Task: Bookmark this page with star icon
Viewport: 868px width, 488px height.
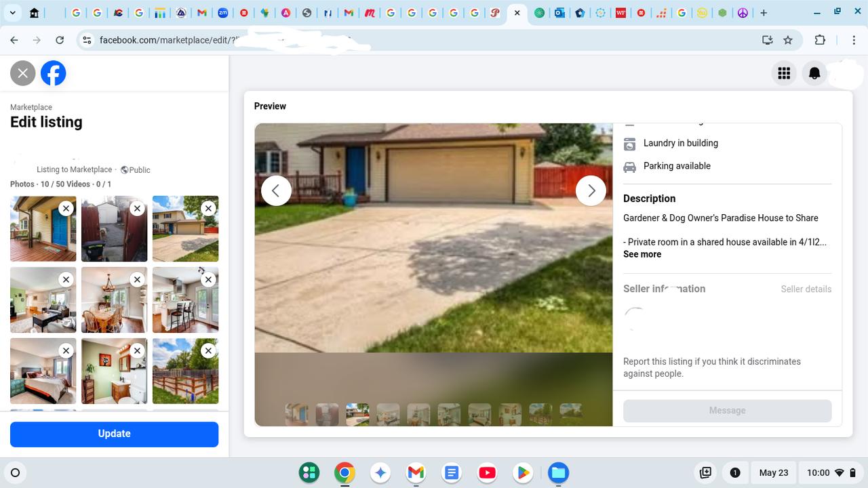Action: tap(788, 40)
